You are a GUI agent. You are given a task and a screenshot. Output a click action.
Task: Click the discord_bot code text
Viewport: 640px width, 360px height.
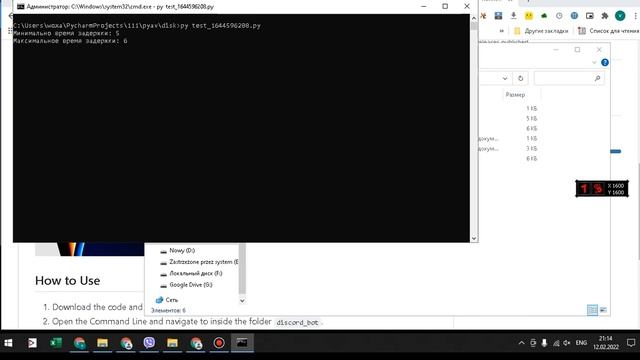click(297, 322)
